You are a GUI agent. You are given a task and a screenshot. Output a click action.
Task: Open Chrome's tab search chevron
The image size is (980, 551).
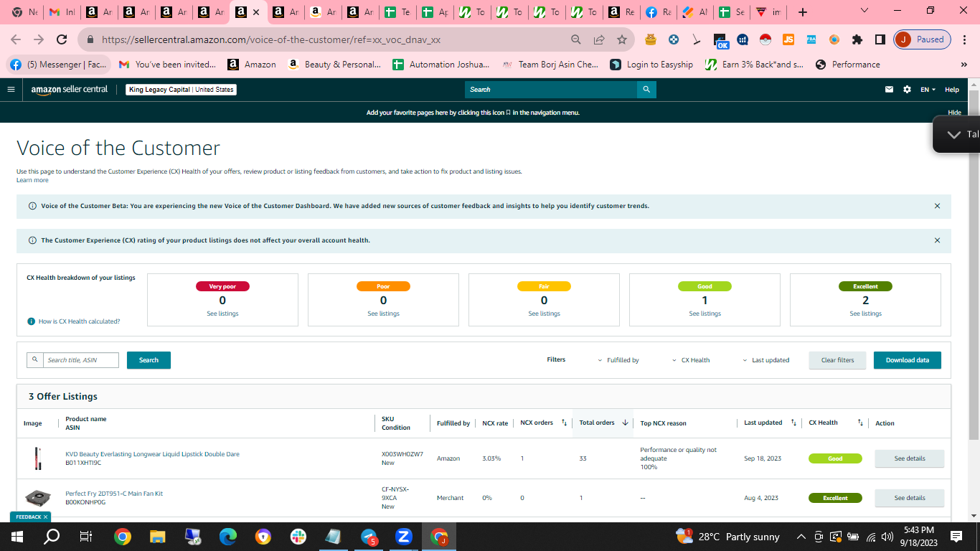pos(864,11)
